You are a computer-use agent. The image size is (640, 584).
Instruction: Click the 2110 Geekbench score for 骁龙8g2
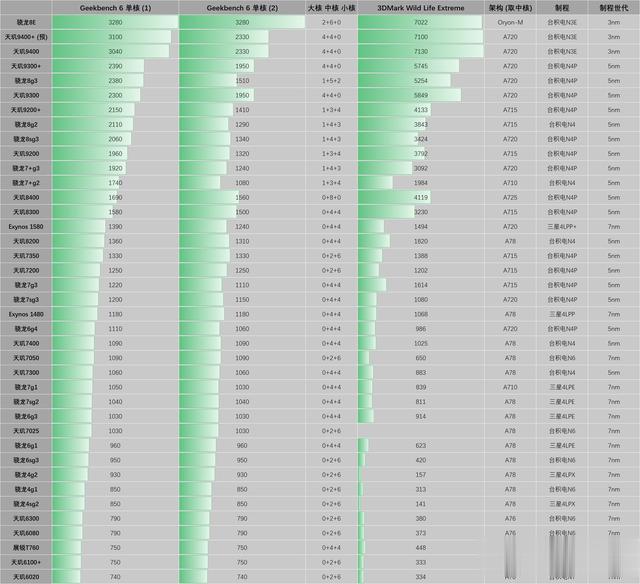click(x=115, y=124)
